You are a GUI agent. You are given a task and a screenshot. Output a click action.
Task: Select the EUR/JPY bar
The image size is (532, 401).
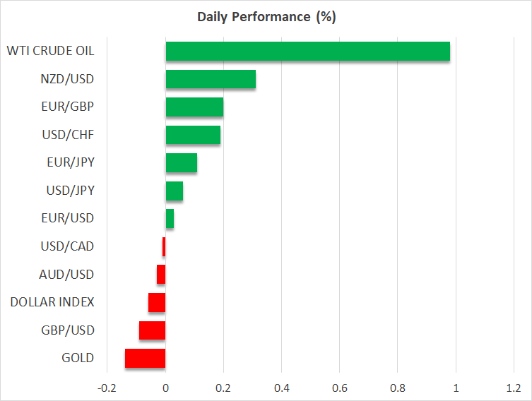tap(181, 163)
